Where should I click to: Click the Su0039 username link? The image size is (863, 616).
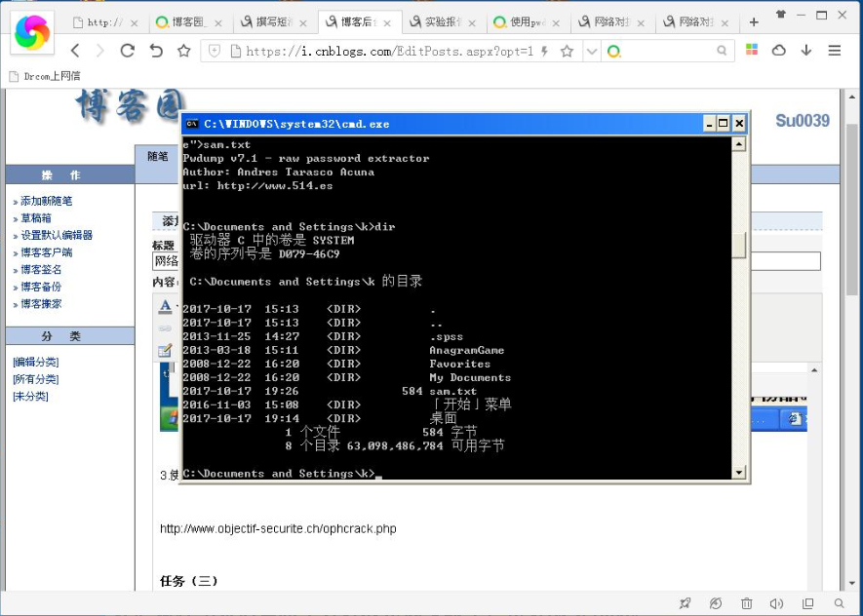[x=802, y=121]
